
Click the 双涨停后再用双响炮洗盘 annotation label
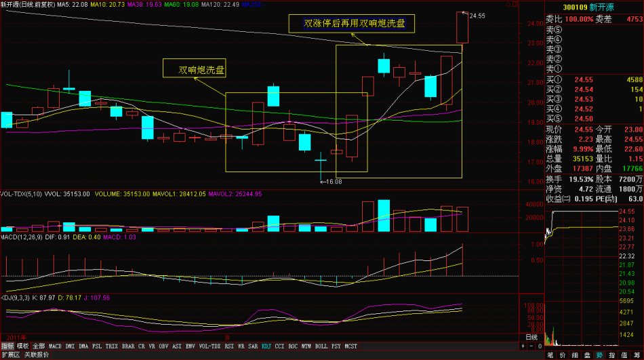(352, 24)
